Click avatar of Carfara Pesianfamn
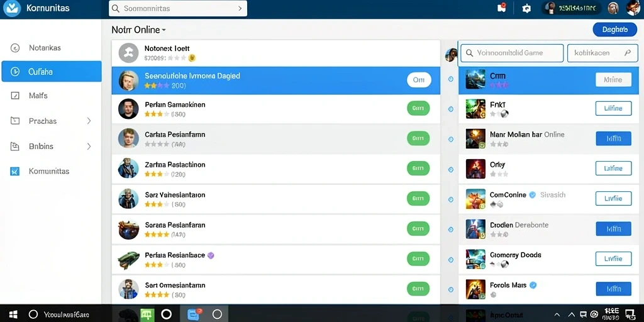 coord(128,138)
